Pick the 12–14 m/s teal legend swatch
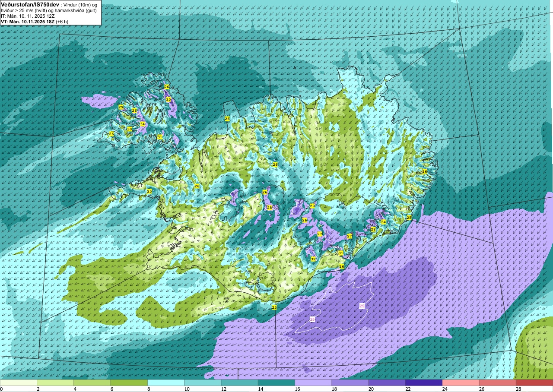Screen dimensions: 553x392 pyautogui.click(x=239, y=383)
